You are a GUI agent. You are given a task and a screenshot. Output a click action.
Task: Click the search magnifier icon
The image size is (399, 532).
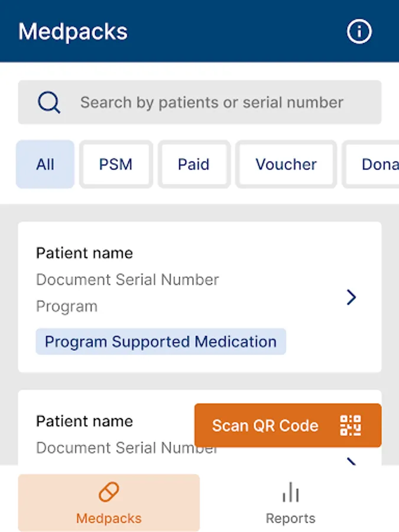point(49,102)
